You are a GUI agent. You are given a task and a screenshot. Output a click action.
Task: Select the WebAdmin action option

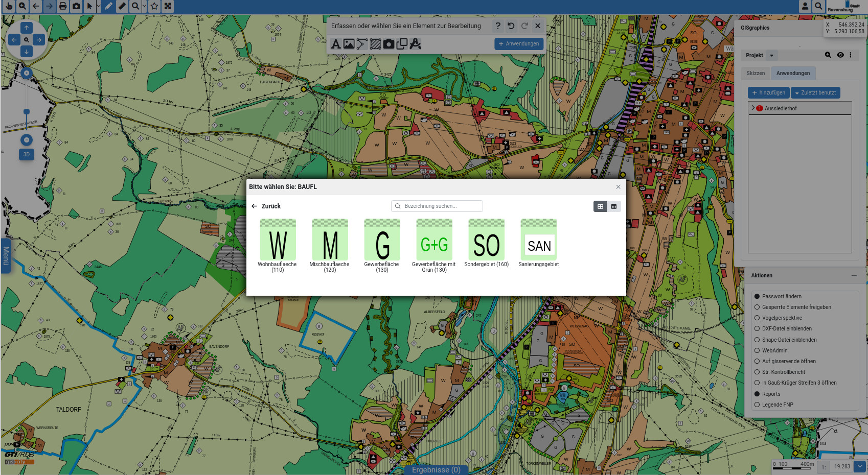757,350
